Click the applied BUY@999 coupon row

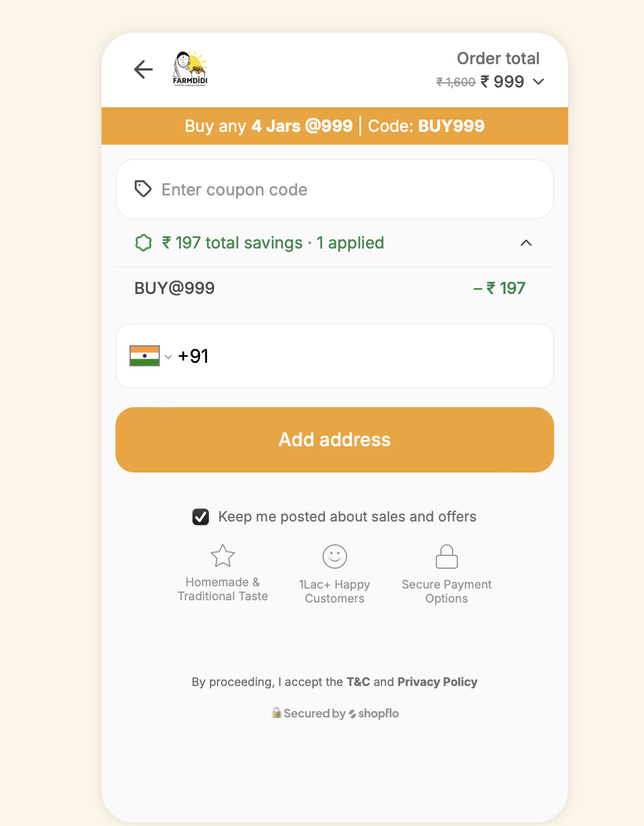(330, 288)
